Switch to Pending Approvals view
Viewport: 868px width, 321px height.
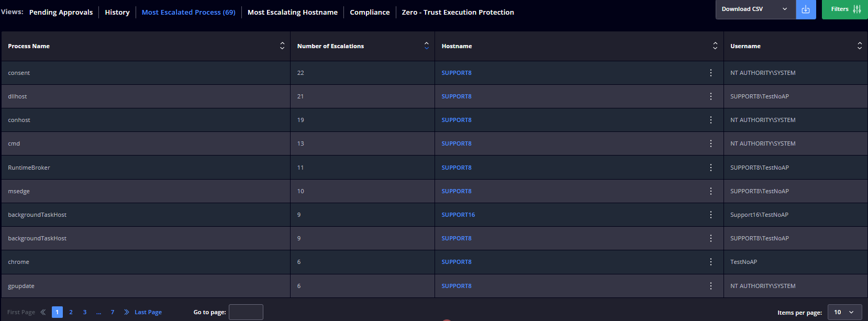coord(61,12)
